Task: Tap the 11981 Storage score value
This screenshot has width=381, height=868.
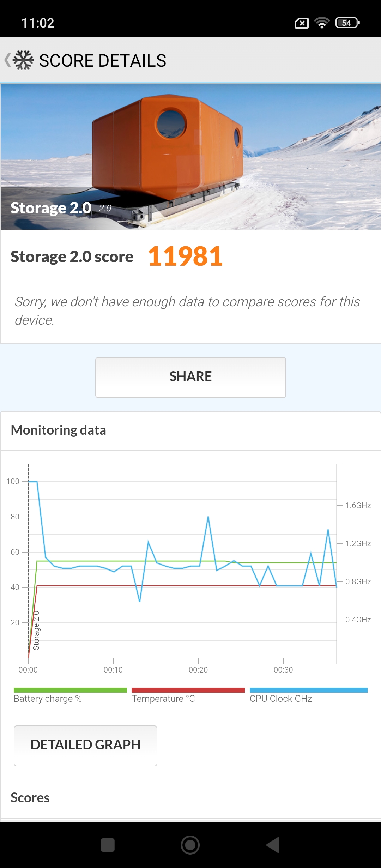Action: tap(185, 256)
